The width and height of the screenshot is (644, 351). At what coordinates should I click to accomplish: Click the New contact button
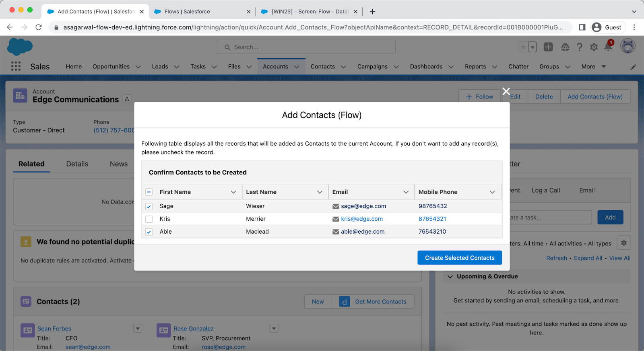click(x=318, y=302)
